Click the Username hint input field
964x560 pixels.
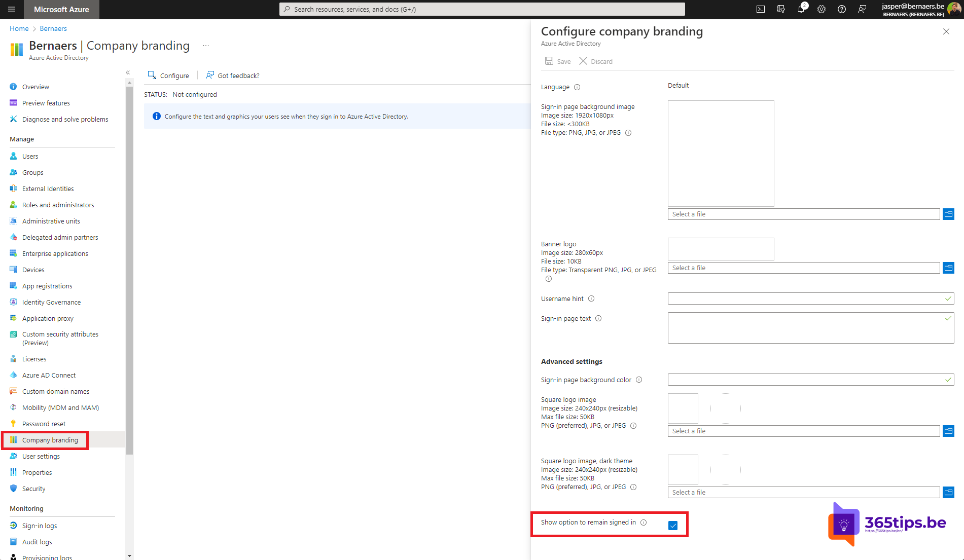tap(811, 298)
